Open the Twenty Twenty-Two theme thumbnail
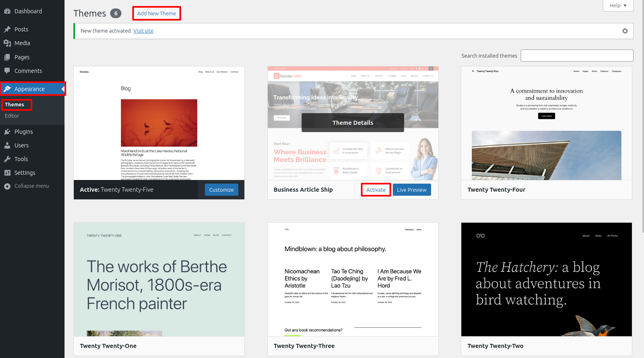The image size is (644, 358). pyautogui.click(x=546, y=279)
